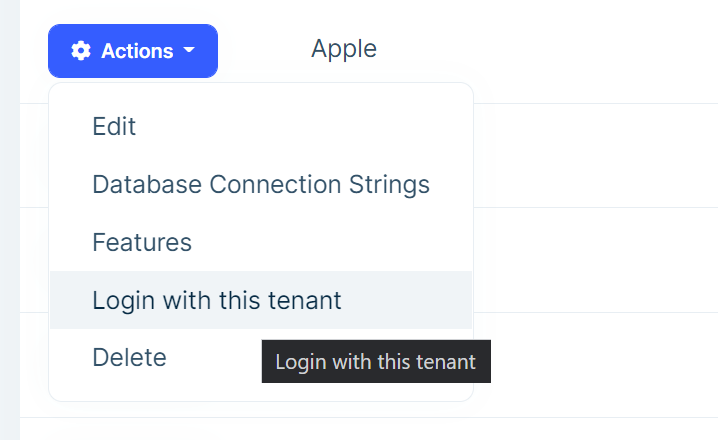Image resolution: width=718 pixels, height=440 pixels.
Task: Select Login with this tenant menu item
Action: tap(217, 300)
